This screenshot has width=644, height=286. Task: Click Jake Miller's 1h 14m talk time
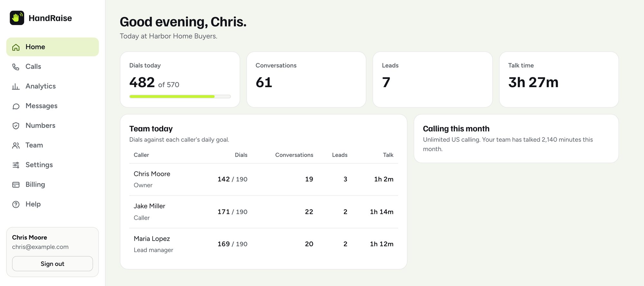(x=382, y=212)
